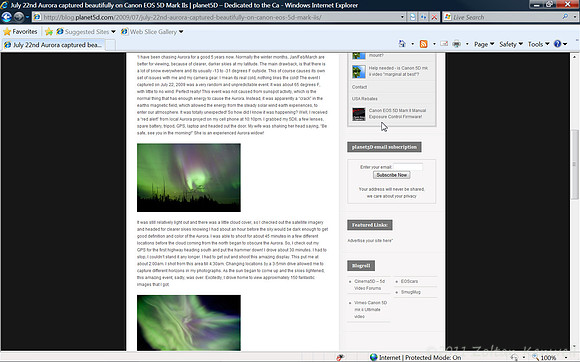Click the scrollbar up arrow
The height and width of the screenshot is (362, 580).
pos(574,57)
